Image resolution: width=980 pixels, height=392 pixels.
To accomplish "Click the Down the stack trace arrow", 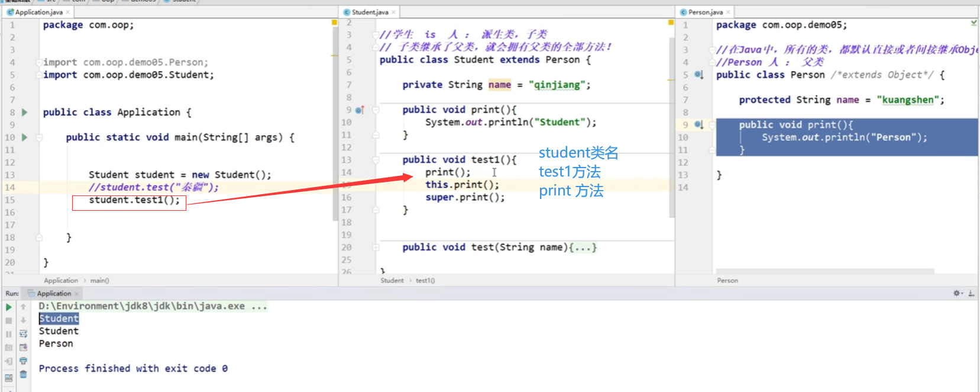I will 23,320.
